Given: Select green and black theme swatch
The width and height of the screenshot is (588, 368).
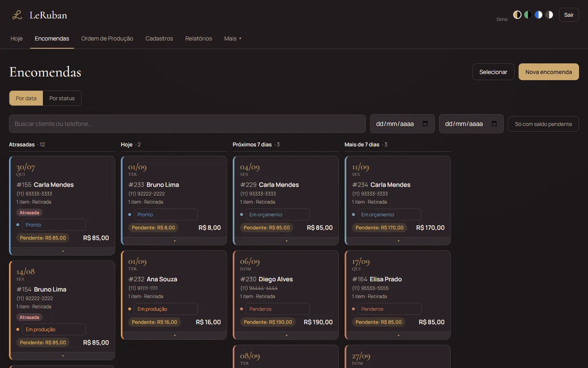Looking at the screenshot, I should (528, 15).
